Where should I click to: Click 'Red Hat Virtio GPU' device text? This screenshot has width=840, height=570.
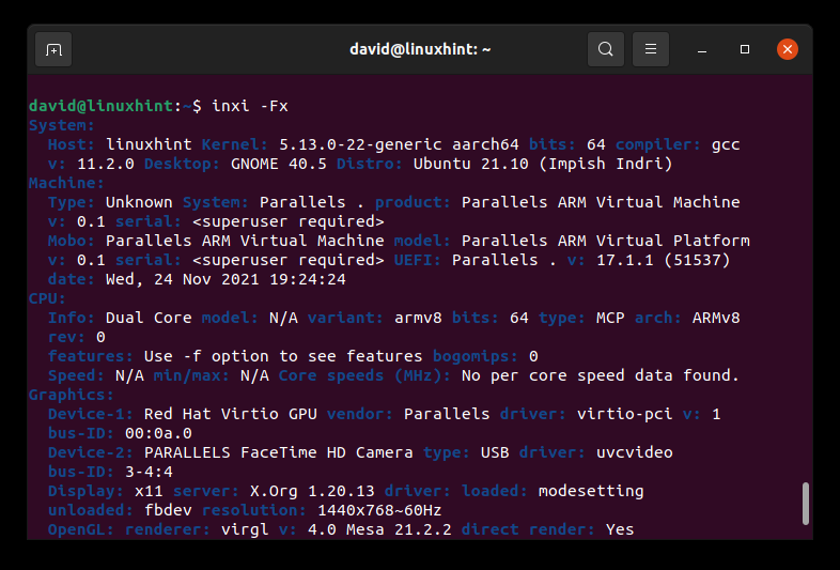click(x=230, y=414)
